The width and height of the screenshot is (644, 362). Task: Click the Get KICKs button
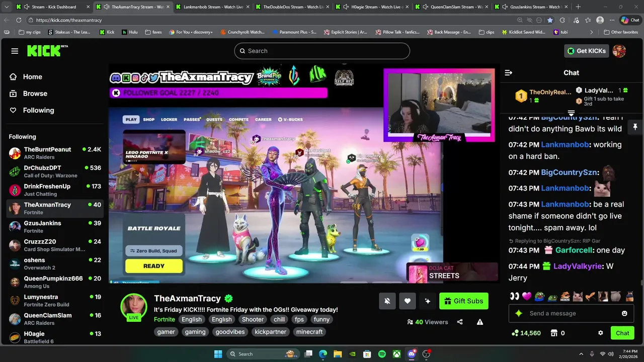pyautogui.click(x=587, y=51)
